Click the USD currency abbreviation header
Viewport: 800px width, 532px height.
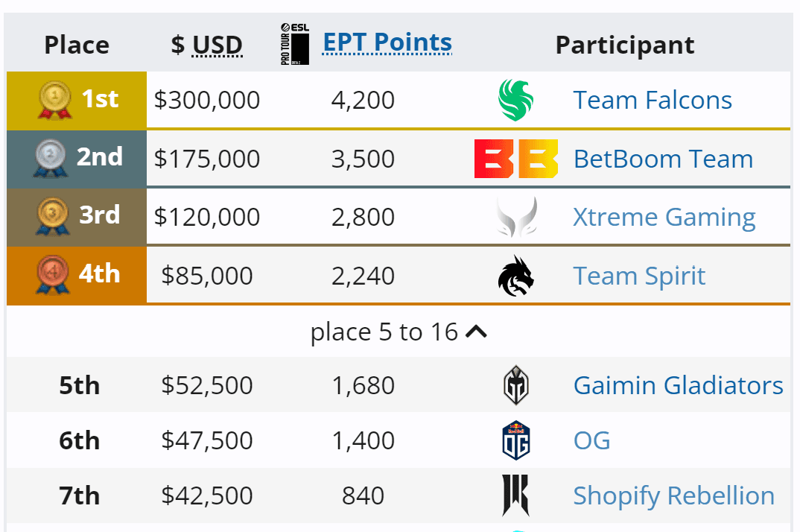click(218, 45)
